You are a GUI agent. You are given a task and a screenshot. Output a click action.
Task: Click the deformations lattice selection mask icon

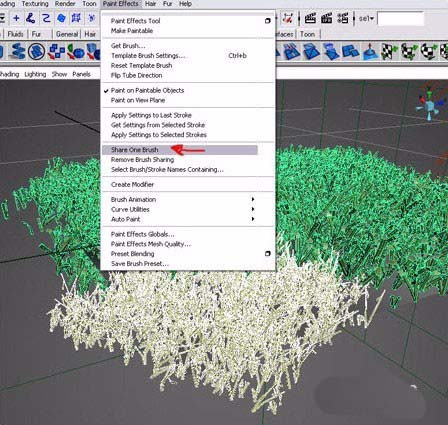(x=76, y=18)
